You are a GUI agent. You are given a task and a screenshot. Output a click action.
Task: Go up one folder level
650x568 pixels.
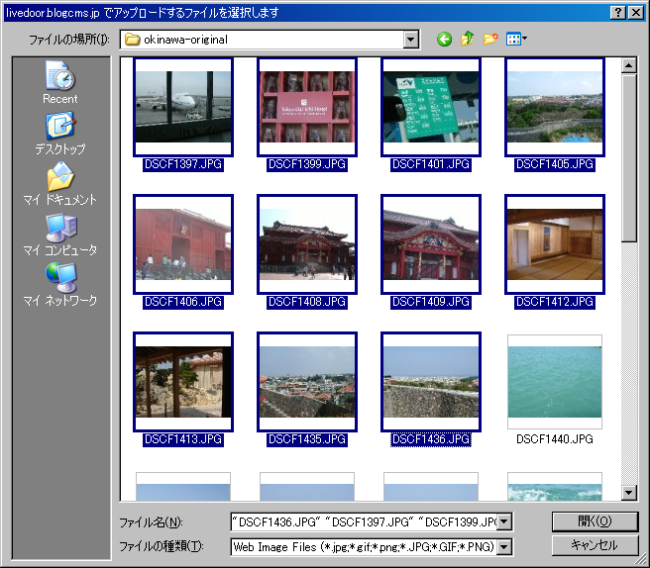(x=467, y=39)
